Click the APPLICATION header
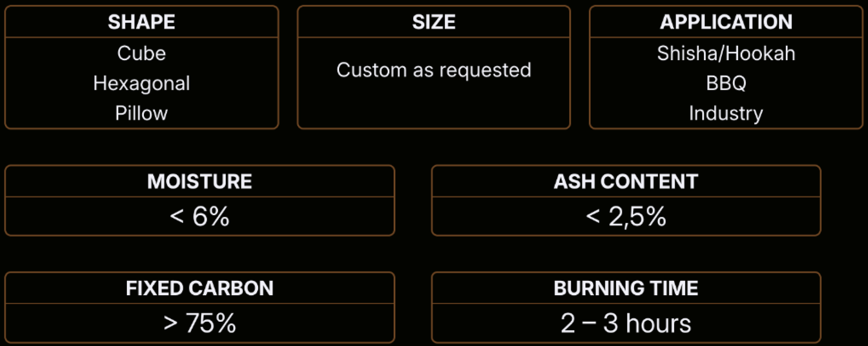This screenshot has height=346, width=868. point(726,22)
